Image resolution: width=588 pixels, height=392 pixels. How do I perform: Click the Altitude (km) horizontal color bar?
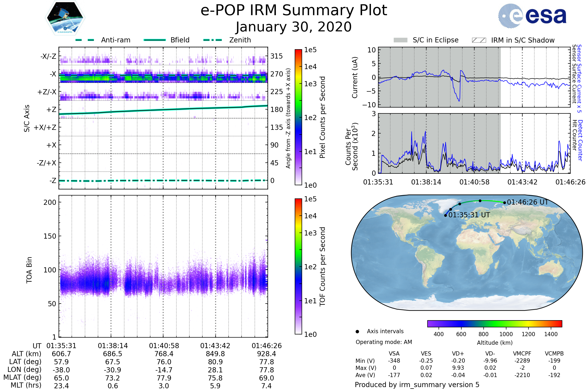(x=494, y=323)
